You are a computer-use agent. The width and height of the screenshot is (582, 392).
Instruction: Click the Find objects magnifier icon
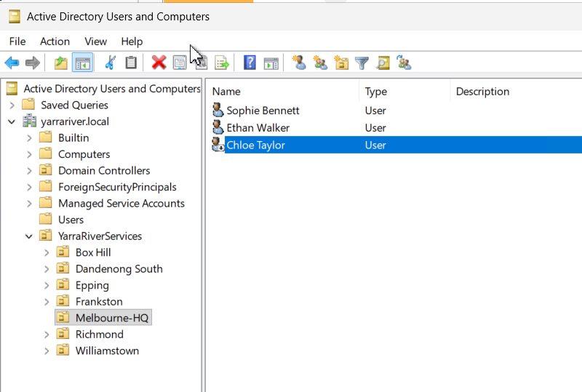[x=383, y=63]
